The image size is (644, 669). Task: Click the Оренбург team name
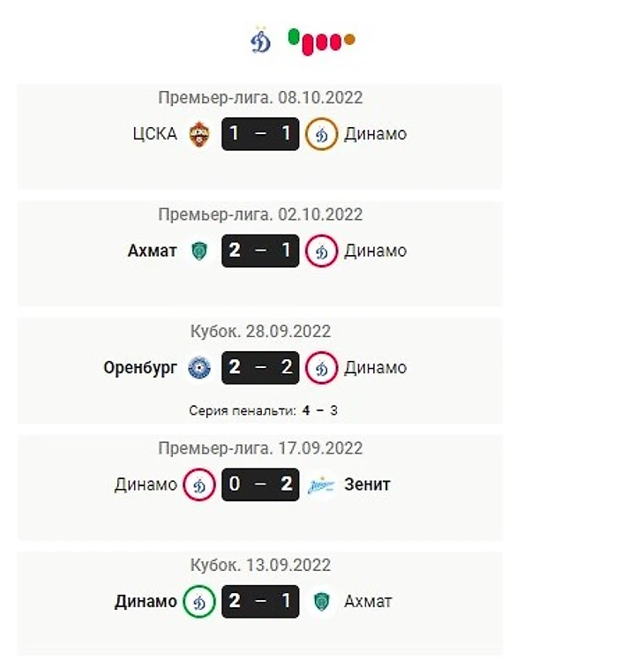click(140, 368)
